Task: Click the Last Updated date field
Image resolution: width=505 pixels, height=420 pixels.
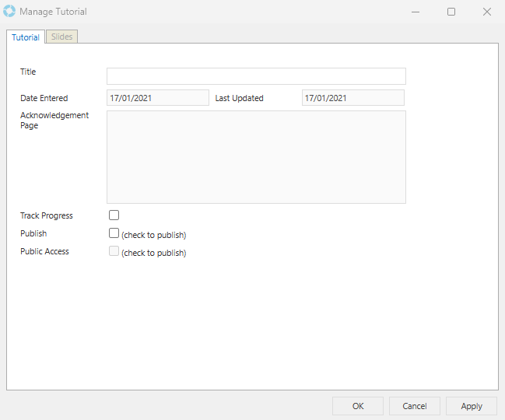Action: click(353, 98)
